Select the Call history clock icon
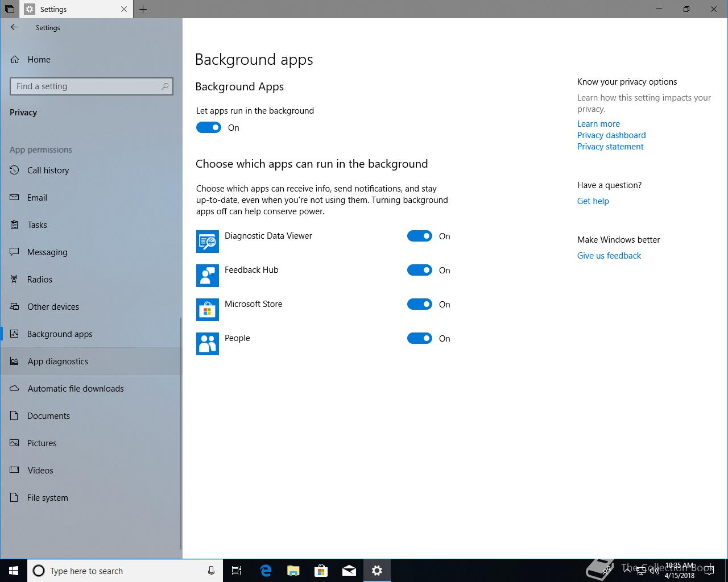The height and width of the screenshot is (582, 728). click(15, 170)
